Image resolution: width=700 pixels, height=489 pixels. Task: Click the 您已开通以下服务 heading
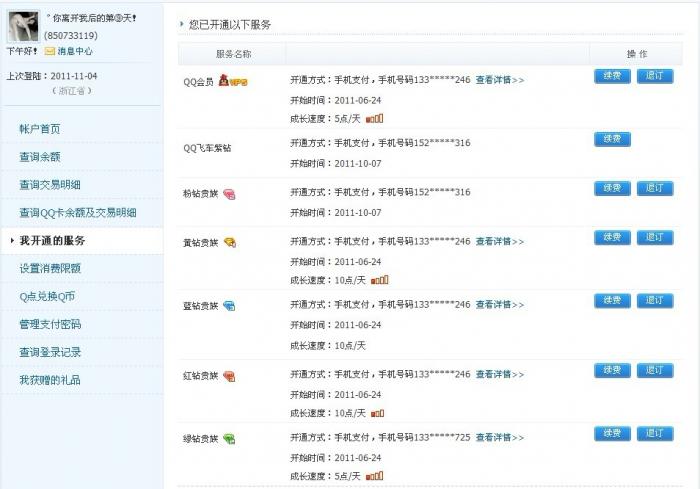(230, 25)
